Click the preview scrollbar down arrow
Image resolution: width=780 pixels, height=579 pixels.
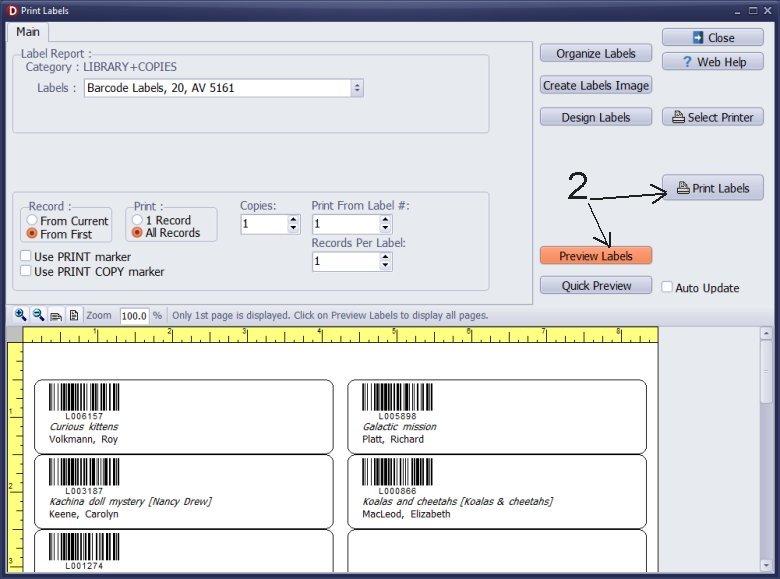click(766, 566)
